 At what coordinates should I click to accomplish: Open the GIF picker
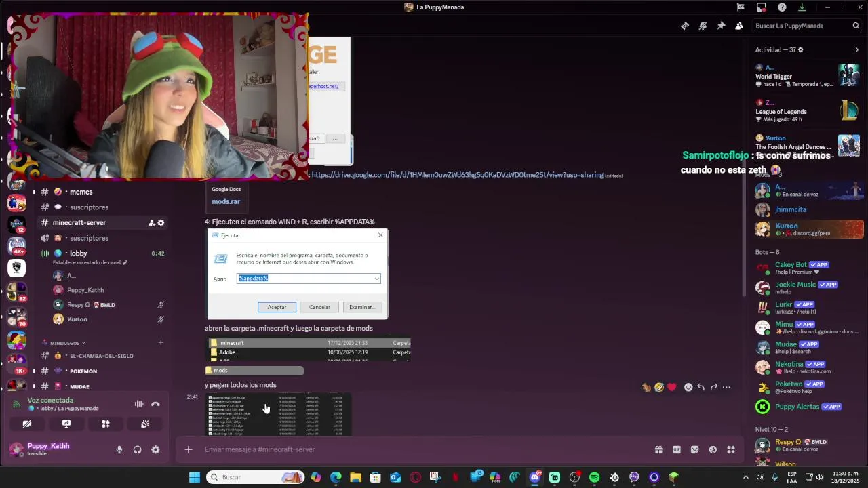tap(677, 449)
